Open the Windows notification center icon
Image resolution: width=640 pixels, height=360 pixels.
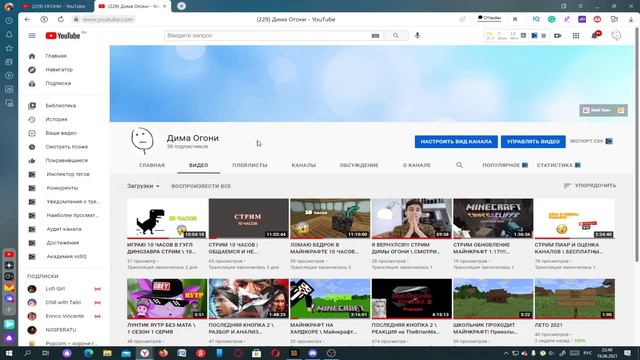(627, 353)
